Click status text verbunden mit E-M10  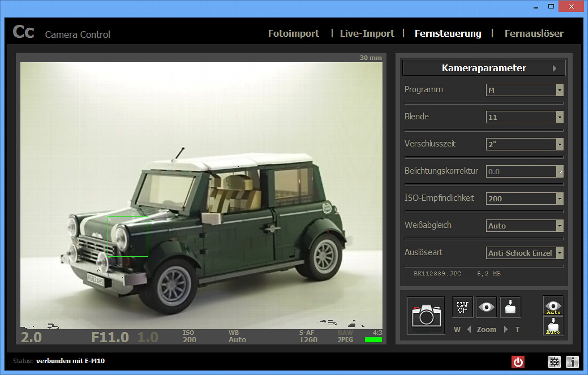coord(70,361)
